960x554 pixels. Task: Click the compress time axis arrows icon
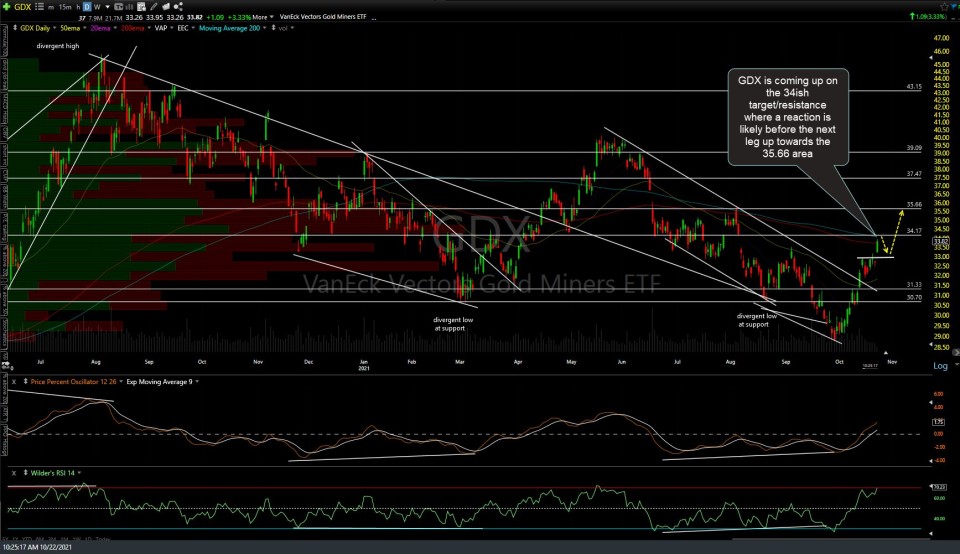point(6,368)
